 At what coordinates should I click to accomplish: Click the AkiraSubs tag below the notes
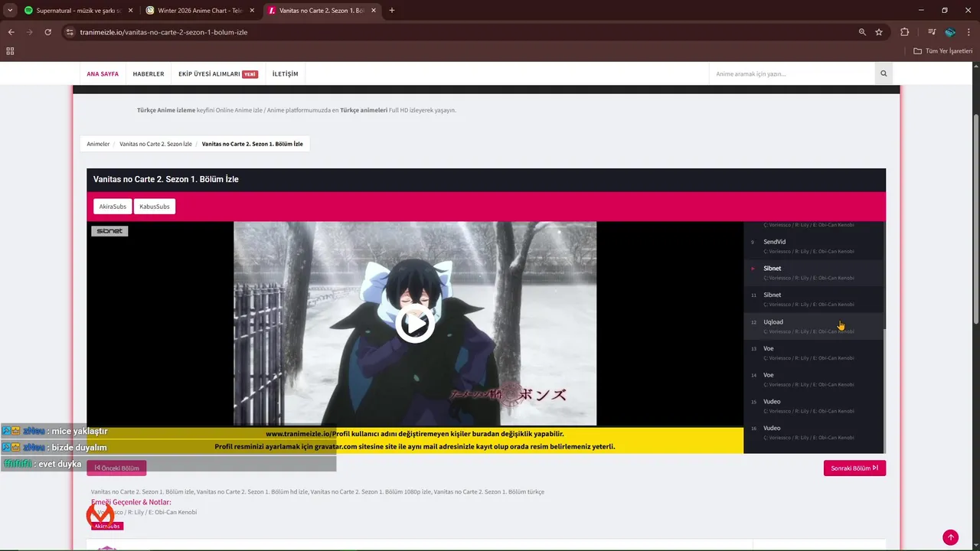click(x=107, y=527)
